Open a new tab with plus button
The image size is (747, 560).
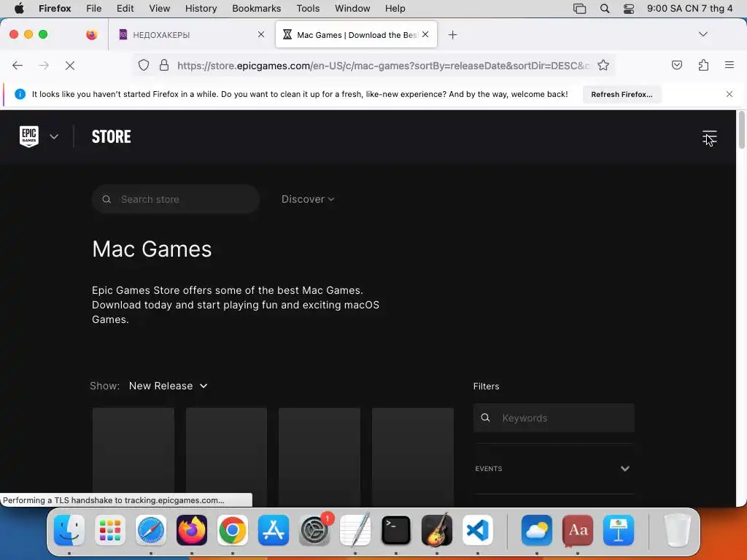[452, 35]
